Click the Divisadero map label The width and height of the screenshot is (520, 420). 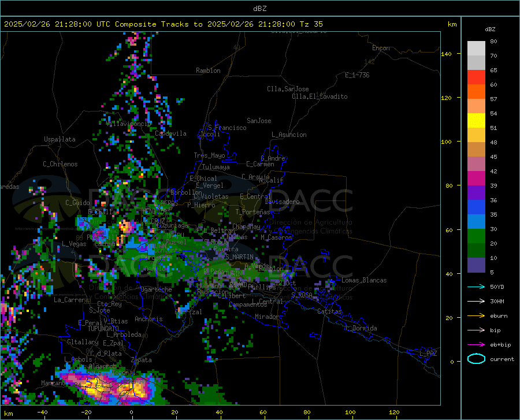click(282, 202)
